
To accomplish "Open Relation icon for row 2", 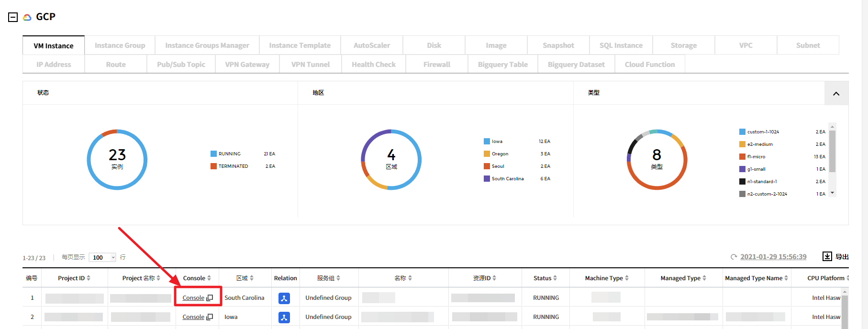I will 284,317.
